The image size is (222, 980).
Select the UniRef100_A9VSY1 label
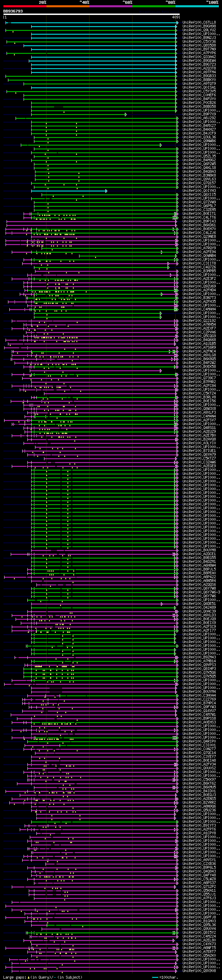point(199,860)
